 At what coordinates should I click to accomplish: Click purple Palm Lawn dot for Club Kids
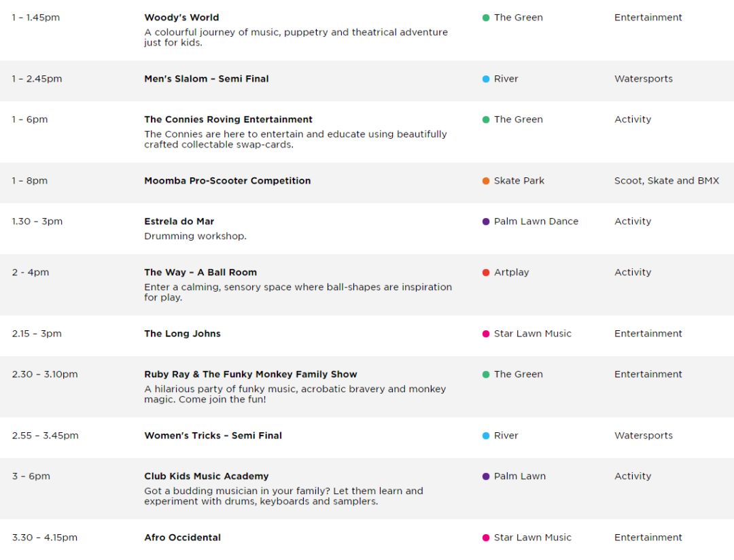coord(486,476)
